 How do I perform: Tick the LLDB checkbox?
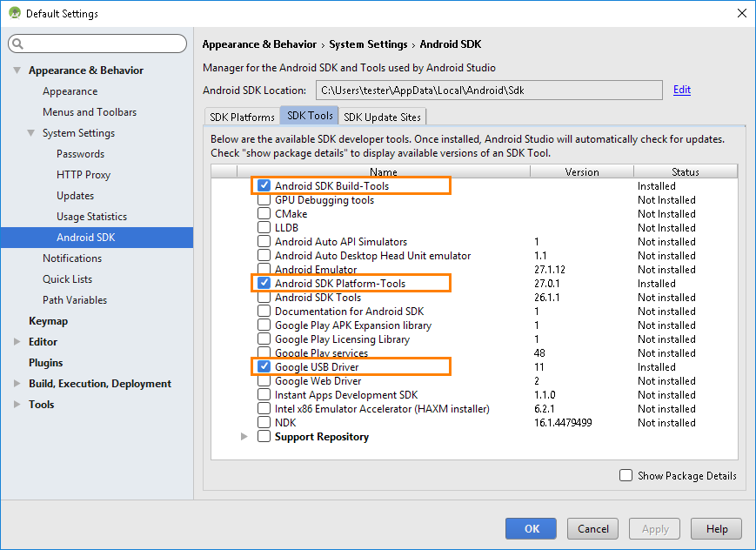[264, 228]
